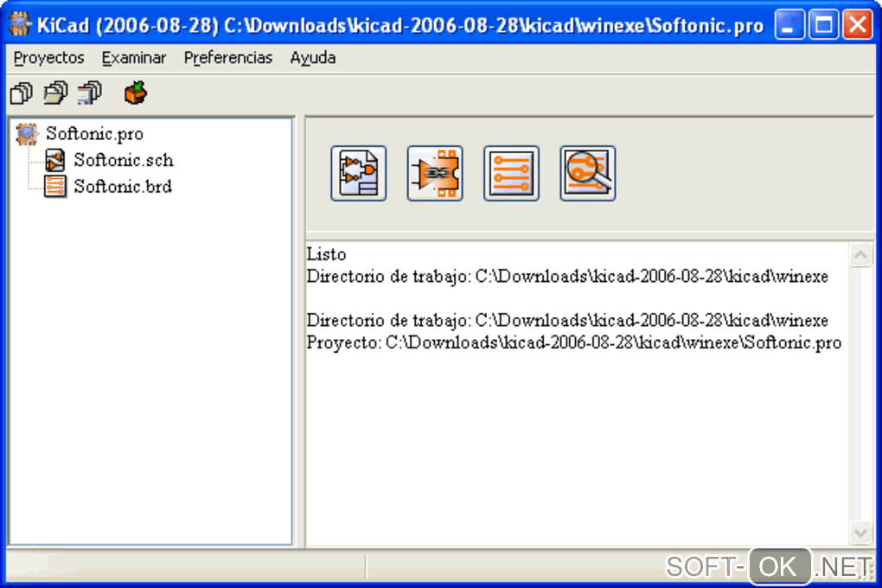
Task: Click the archive project box icon
Action: pos(136,93)
